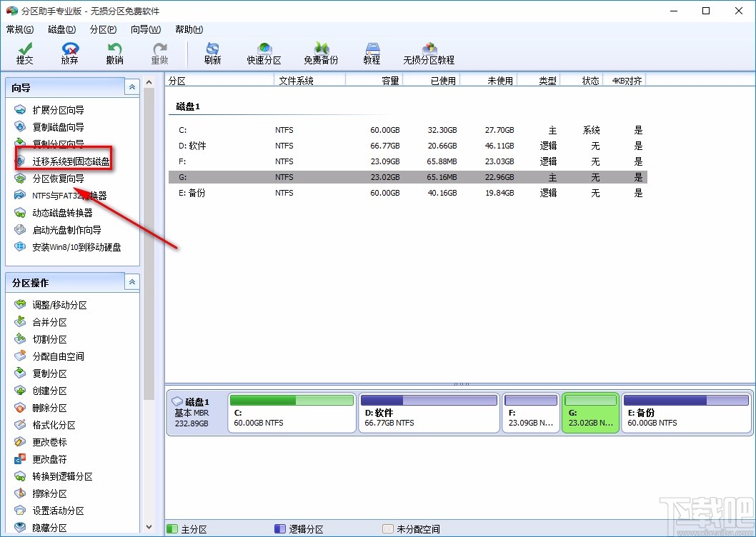Open the 帮助(H) menu
The image size is (756, 537).
pos(189,29)
